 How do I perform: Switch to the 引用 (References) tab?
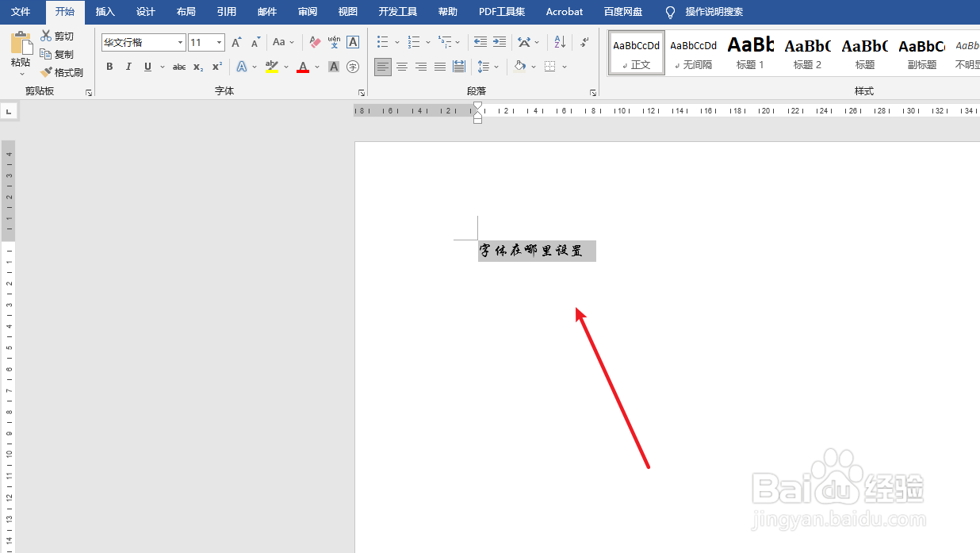(x=227, y=12)
